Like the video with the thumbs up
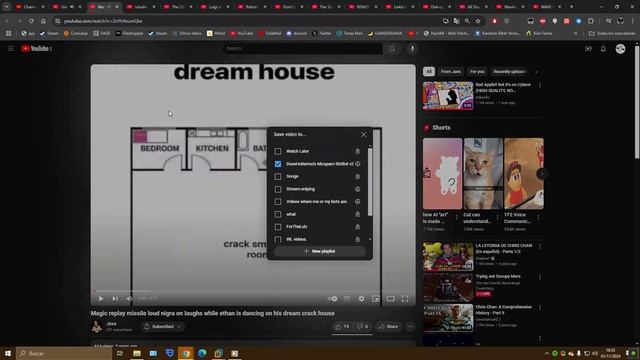This screenshot has height=360, width=640. tap(342, 327)
